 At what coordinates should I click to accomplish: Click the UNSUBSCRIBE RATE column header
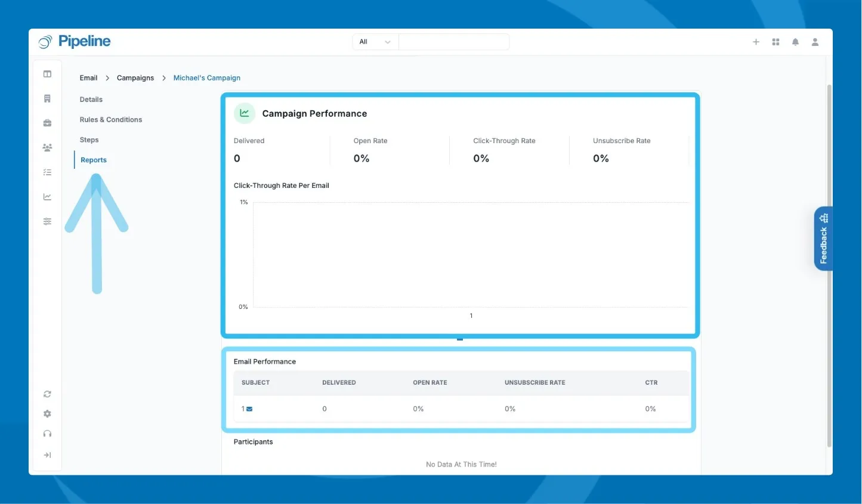coord(535,383)
